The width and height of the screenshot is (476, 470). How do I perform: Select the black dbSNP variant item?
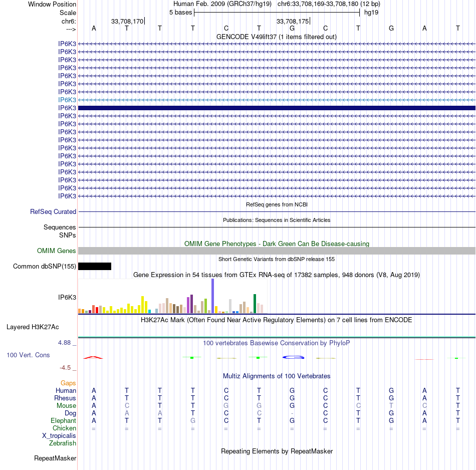click(x=95, y=266)
